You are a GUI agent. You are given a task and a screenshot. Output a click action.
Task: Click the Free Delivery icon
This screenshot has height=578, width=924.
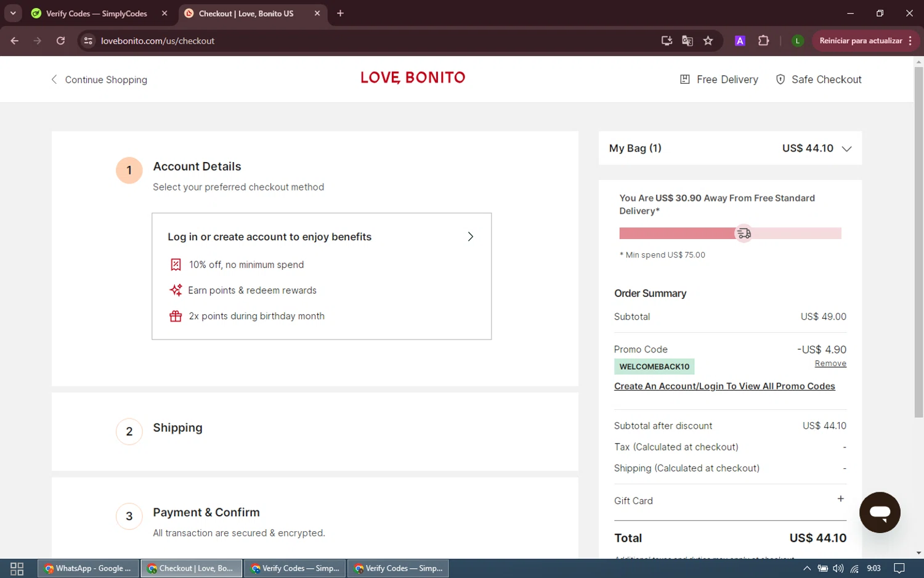pyautogui.click(x=684, y=79)
